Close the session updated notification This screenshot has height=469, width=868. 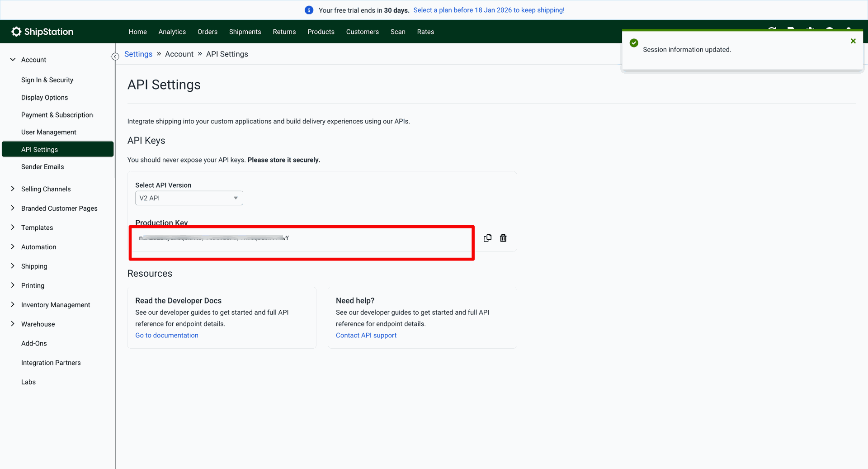tap(853, 41)
